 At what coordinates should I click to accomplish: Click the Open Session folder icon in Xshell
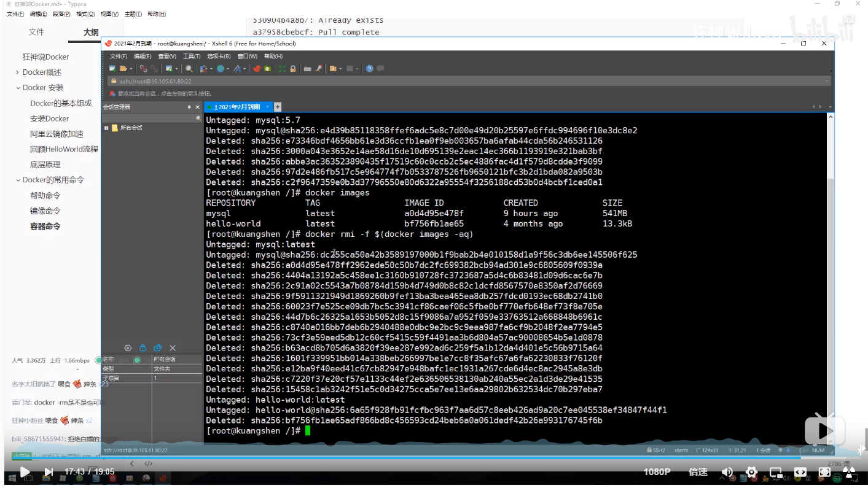click(123, 69)
